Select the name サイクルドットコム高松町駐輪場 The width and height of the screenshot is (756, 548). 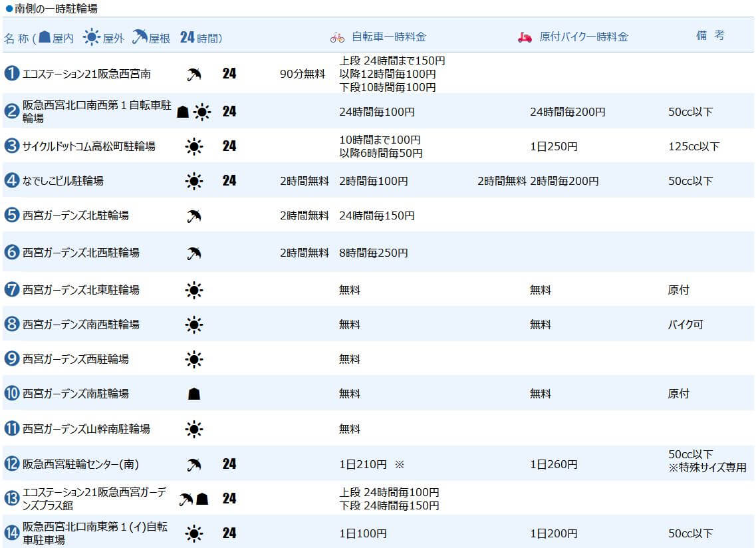pos(88,146)
